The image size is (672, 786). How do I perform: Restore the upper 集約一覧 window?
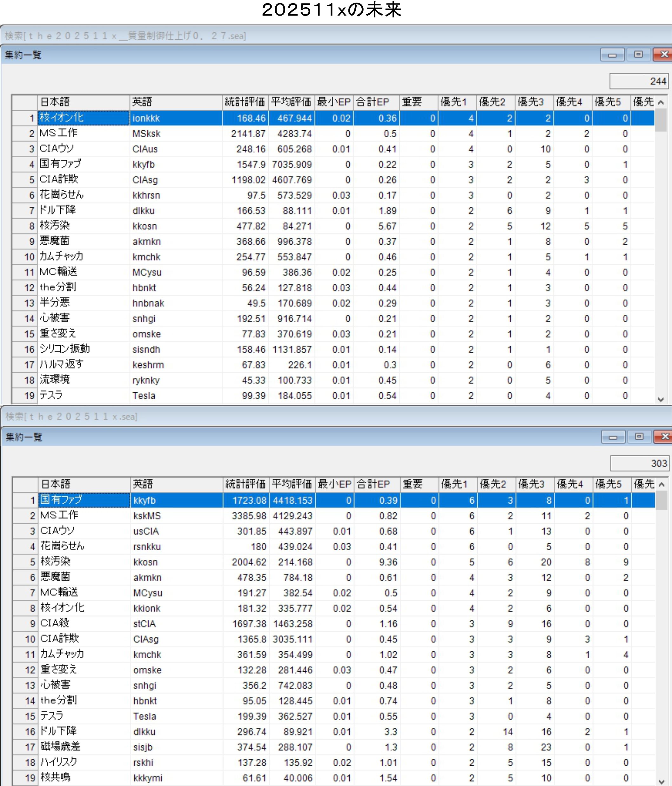point(638,55)
